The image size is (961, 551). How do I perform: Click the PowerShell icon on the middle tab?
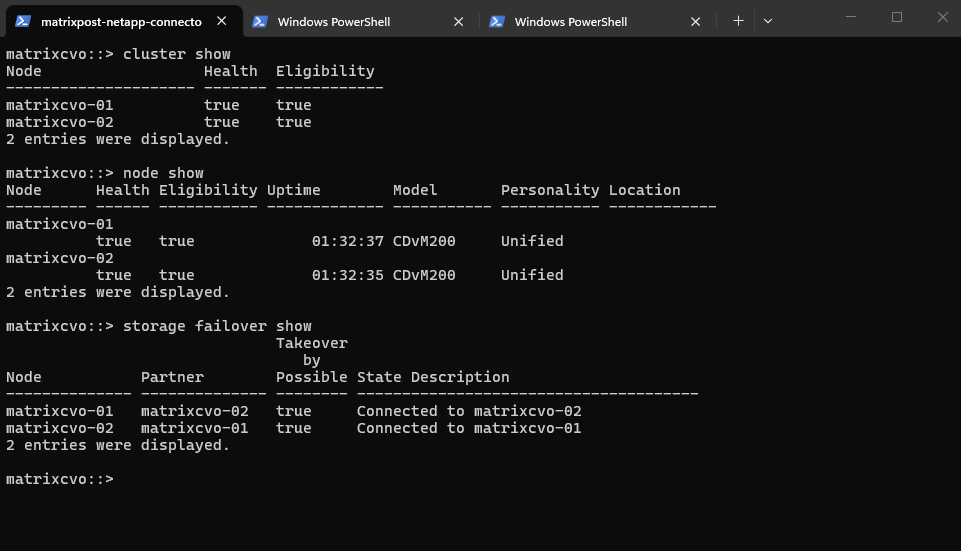click(260, 21)
